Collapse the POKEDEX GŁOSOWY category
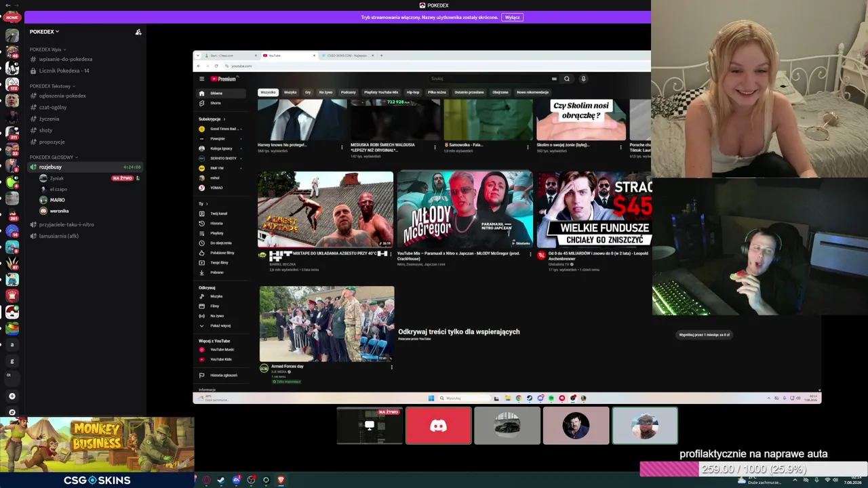Viewport: 868px width, 488px height. 54,157
